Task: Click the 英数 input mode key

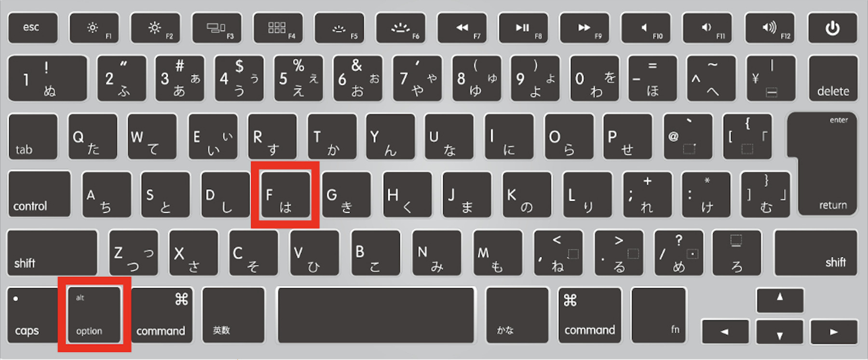Action: (233, 315)
